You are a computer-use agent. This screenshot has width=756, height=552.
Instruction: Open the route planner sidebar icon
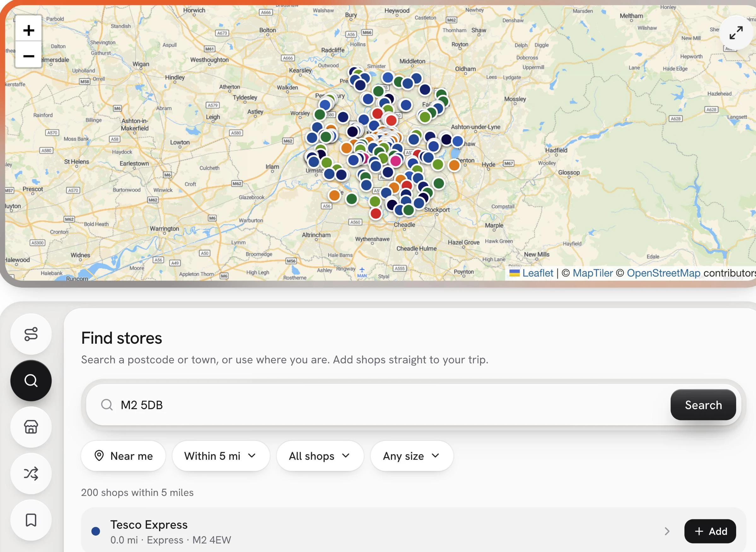tap(31, 334)
